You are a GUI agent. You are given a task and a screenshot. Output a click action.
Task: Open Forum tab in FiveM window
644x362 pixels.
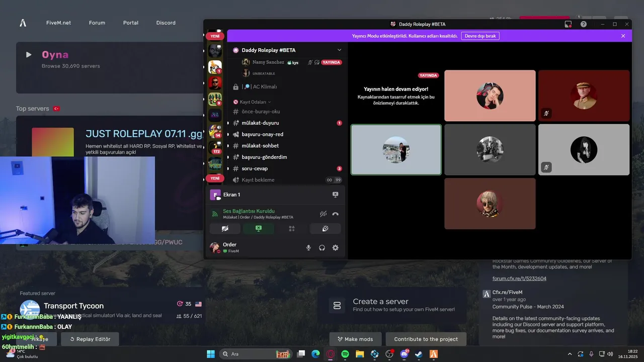pyautogui.click(x=97, y=23)
